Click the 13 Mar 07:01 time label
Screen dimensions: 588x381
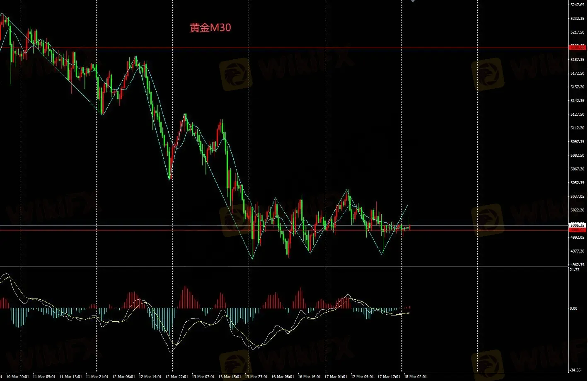point(203,377)
